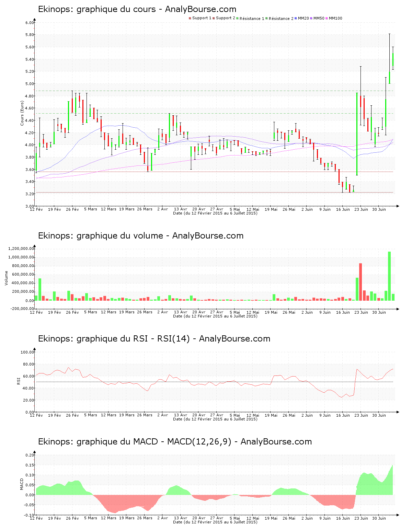Click '30 Juin' date under the MACD chart
The height and width of the screenshot is (532, 412).
(379, 518)
